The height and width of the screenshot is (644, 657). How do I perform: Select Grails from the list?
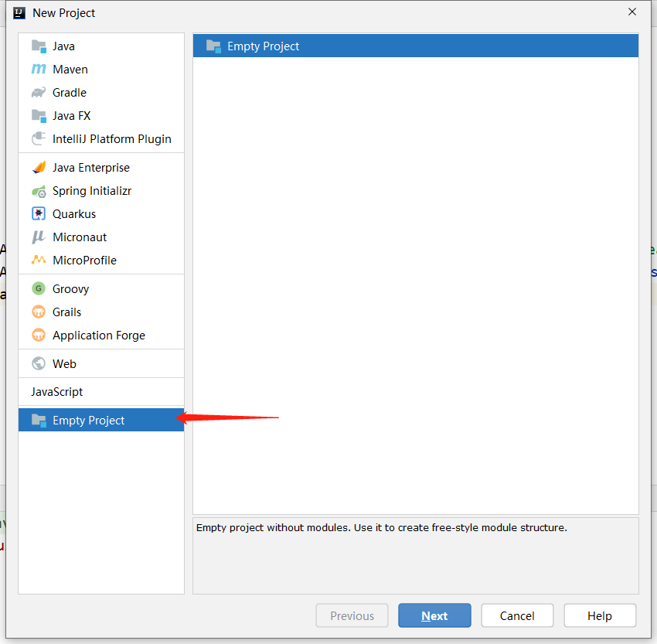(101, 312)
